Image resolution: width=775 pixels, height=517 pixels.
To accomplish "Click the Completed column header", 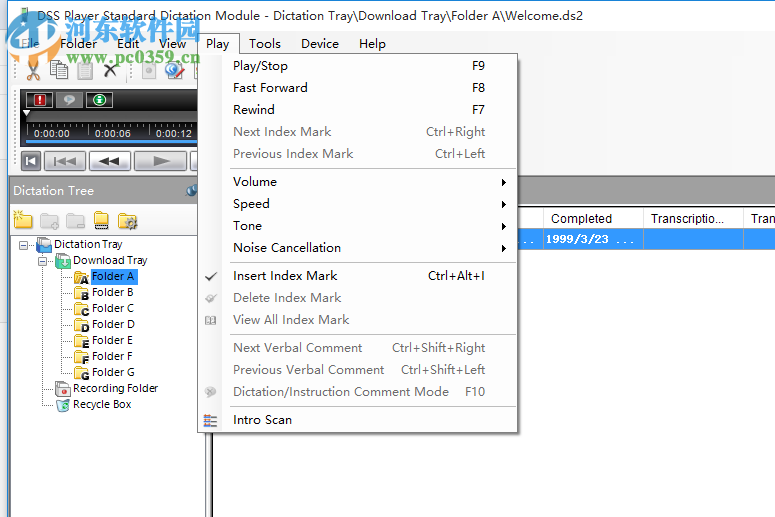I will pos(593,218).
